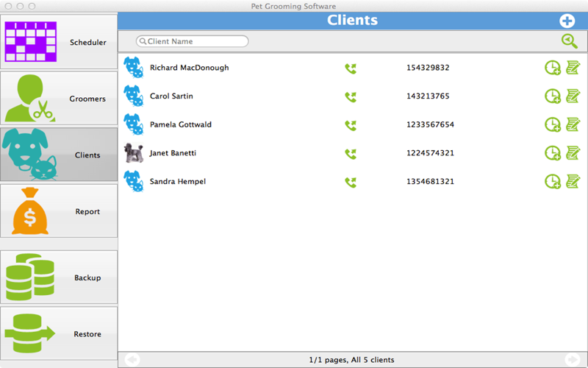Edit Carol Sartin's record note icon
This screenshot has width=588, height=368.
(x=573, y=96)
